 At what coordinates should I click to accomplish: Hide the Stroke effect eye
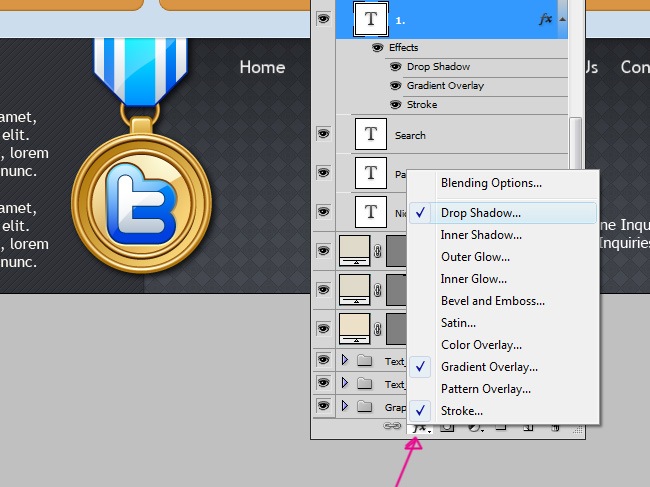[395, 104]
